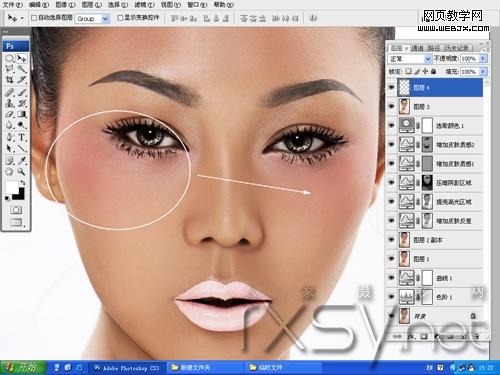Select the Clone Stamp tool
This screenshot has height=375, width=500.
[x=9, y=103]
